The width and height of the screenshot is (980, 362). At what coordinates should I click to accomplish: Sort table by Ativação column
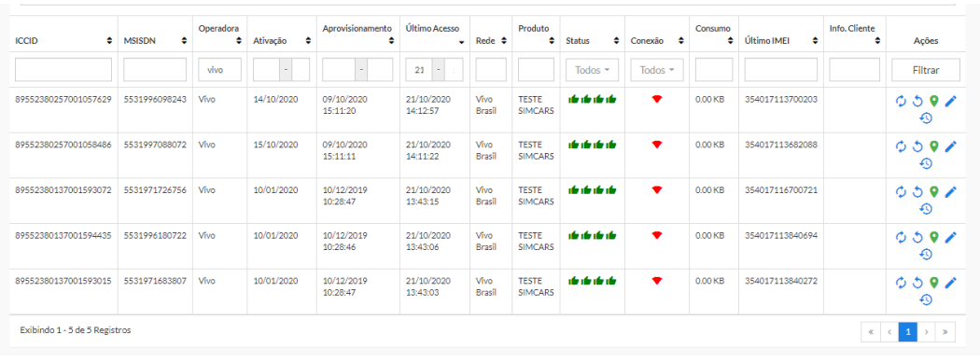pyautogui.click(x=307, y=41)
